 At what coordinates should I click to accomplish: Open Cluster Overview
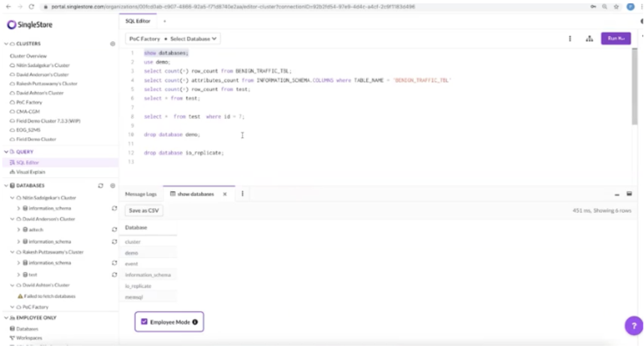[x=28, y=56]
